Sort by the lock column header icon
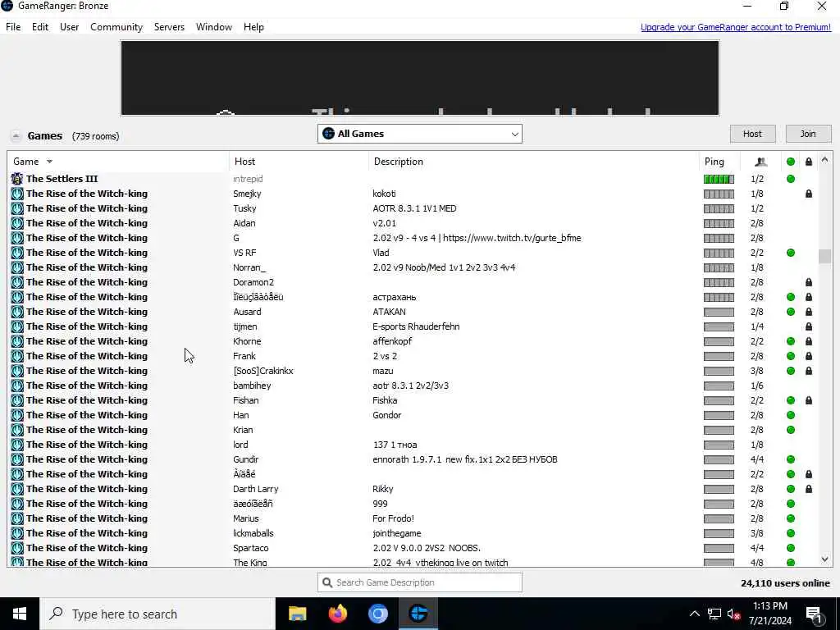Viewport: 840px width, 630px height. coord(808,162)
